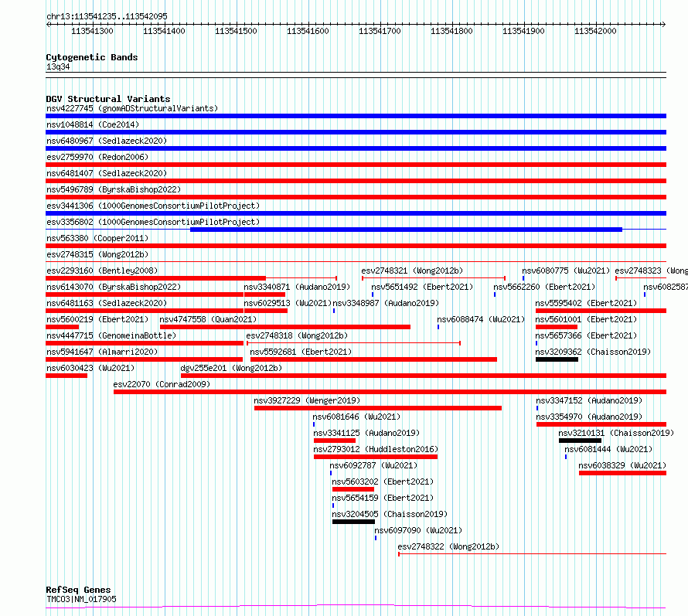This screenshot has height=616, width=688.
Task: Click nsv4447715 (GenomeinaBottle) label
Action: (111, 335)
